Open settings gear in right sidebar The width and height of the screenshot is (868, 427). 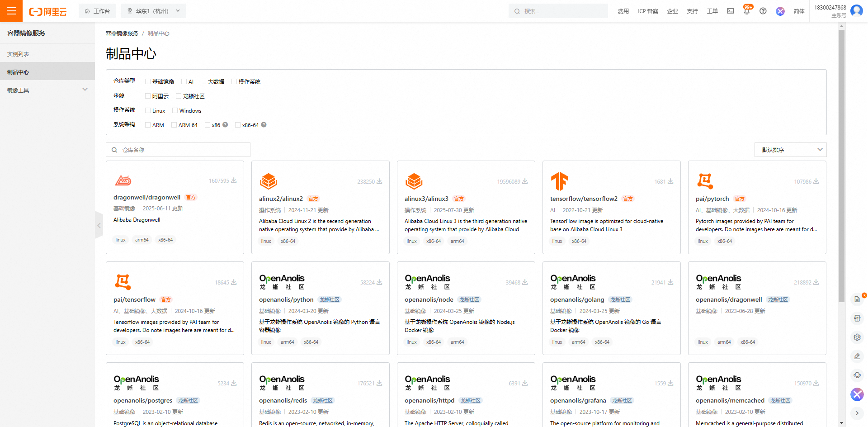pyautogui.click(x=857, y=337)
